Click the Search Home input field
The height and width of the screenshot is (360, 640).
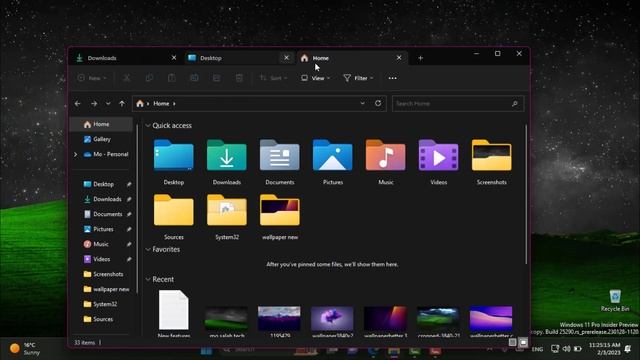click(451, 104)
